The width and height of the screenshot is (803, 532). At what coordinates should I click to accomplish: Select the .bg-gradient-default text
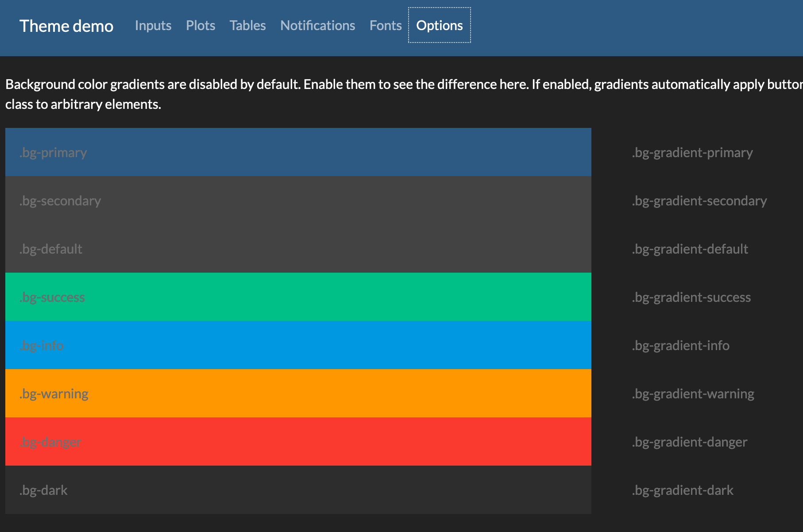[x=690, y=249]
